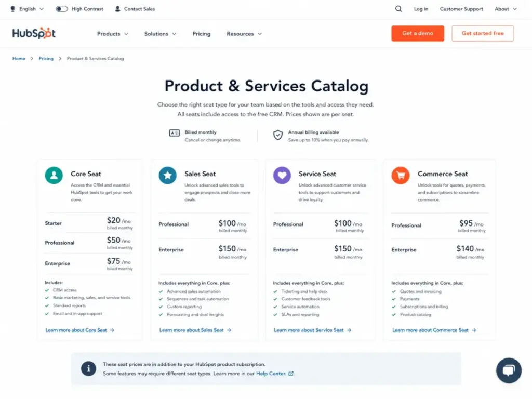
Task: Click the Product & Services Catalog heading
Action: (x=267, y=86)
